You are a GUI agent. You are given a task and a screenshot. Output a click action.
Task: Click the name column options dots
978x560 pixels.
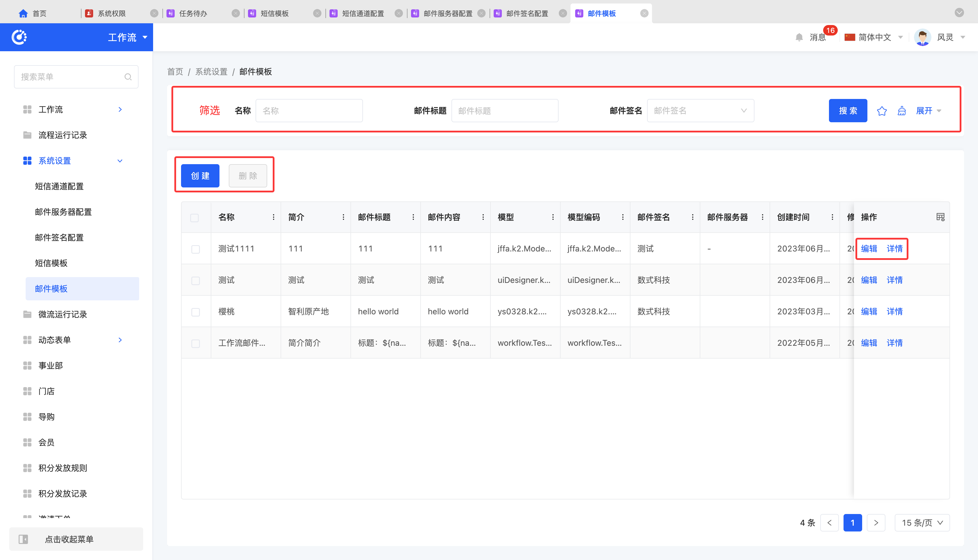(273, 217)
